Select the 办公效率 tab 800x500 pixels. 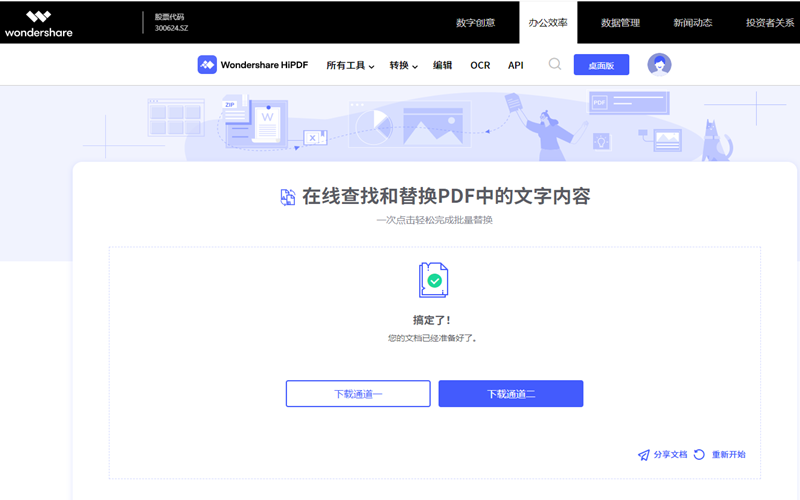tap(548, 23)
